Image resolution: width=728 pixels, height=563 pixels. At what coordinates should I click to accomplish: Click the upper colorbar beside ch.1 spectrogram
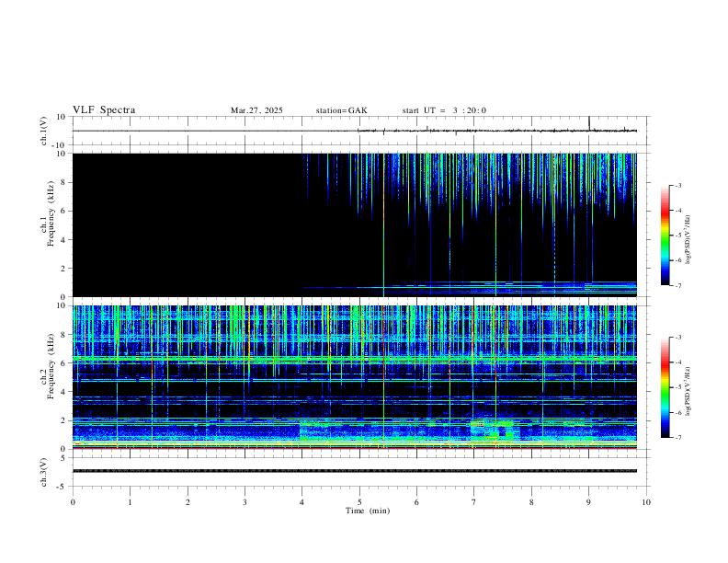coord(665,236)
